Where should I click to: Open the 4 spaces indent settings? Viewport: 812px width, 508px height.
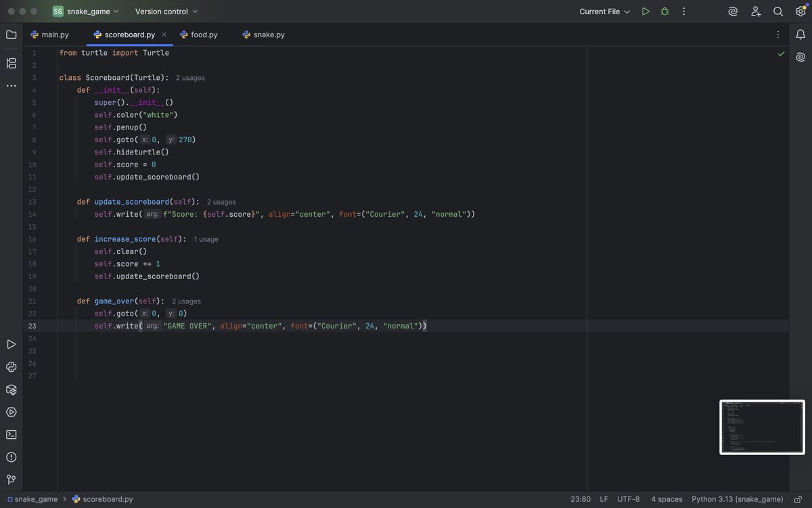point(667,499)
